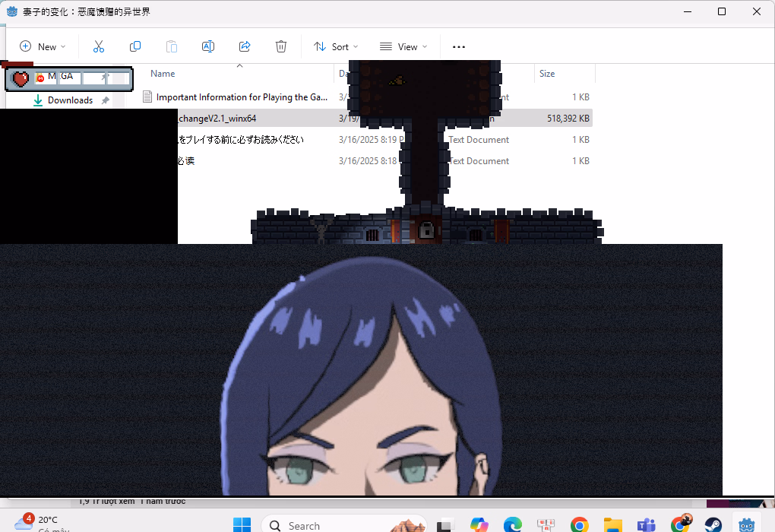Viewport: 775px width, 532px height.
Task: Click the Godot game icon in taskbar
Action: tap(747, 525)
